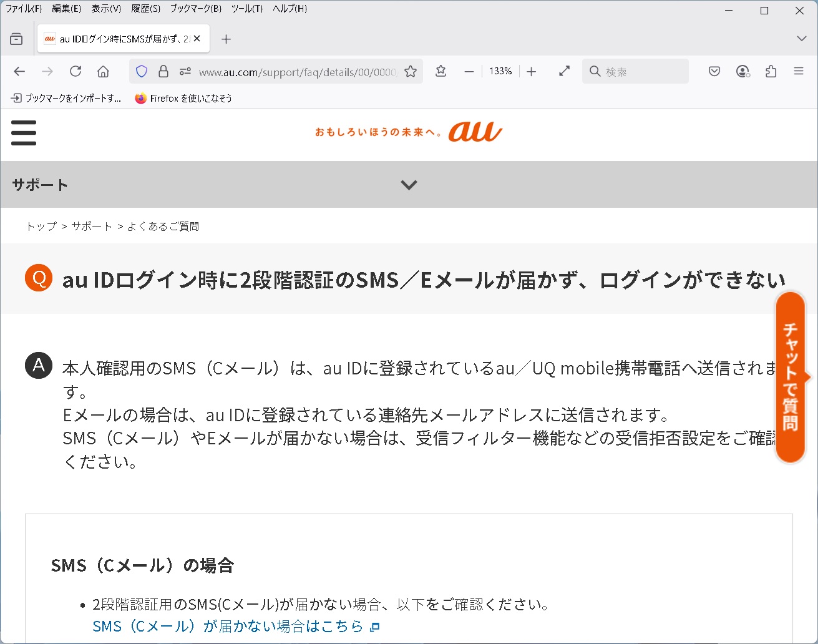Open a new tab with plus button
Image resolution: width=818 pixels, height=644 pixels.
pos(226,39)
